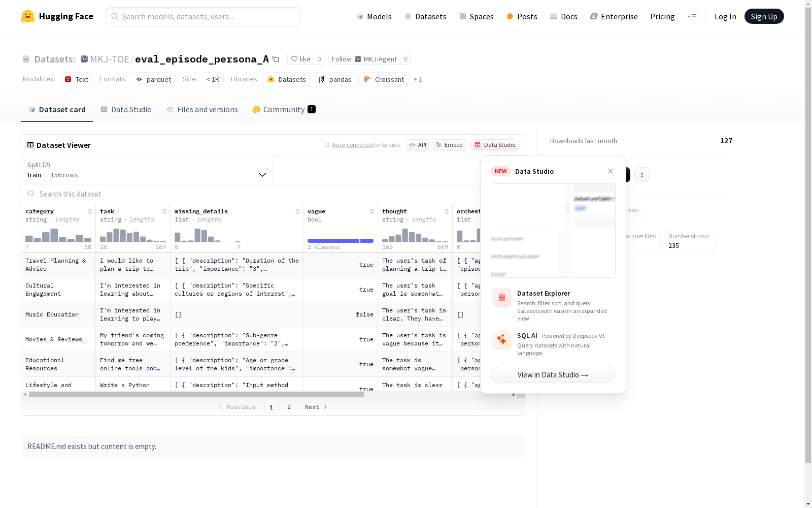Viewport: 812px width, 508px height.
Task: Click the MKJ-TOE owner link
Action: (x=110, y=59)
